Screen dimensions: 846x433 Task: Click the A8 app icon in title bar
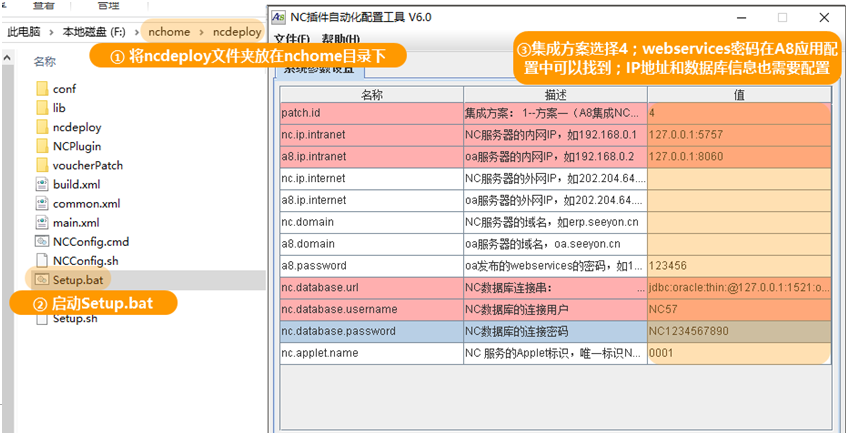[278, 17]
